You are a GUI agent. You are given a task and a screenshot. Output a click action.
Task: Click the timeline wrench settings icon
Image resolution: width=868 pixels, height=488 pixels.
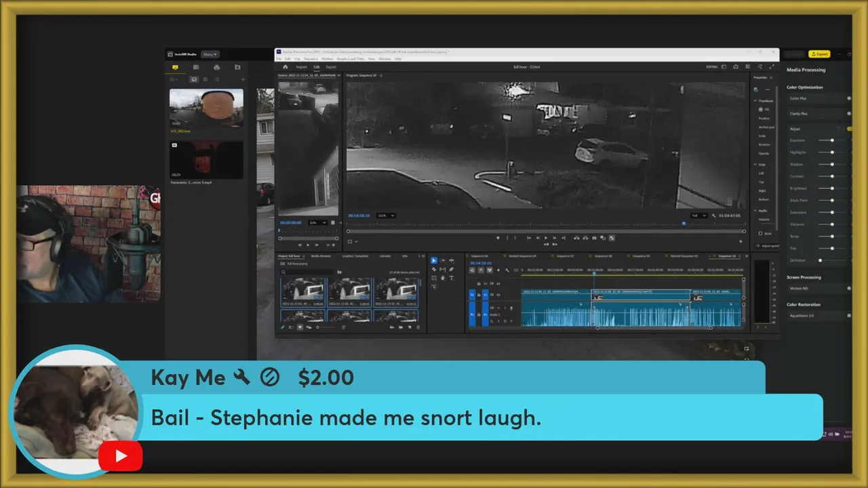point(507,270)
